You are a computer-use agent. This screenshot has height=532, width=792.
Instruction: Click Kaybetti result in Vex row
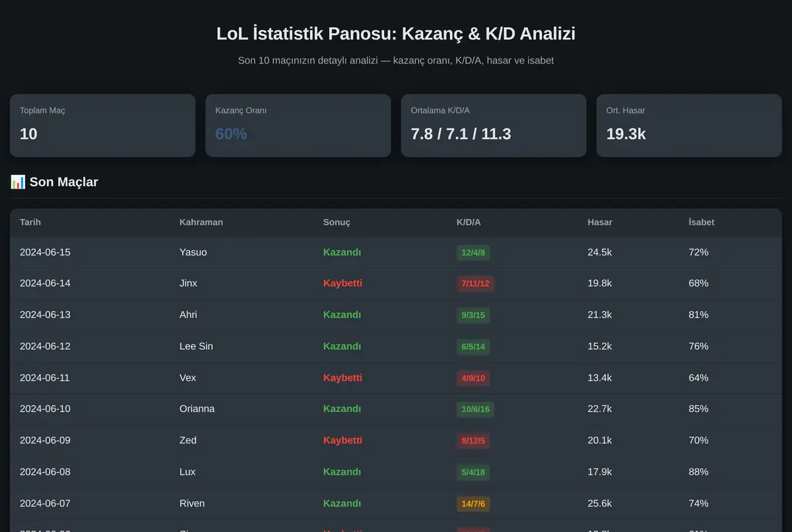coord(343,378)
